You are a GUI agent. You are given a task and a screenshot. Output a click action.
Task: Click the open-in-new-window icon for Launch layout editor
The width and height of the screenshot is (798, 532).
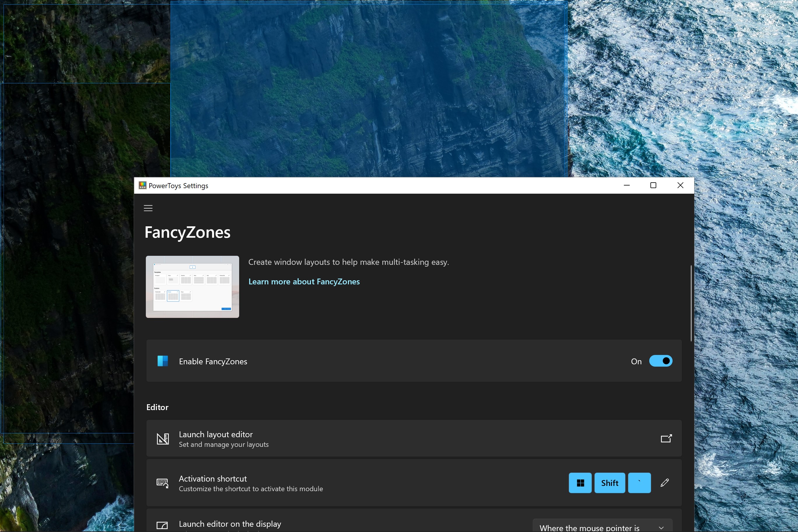point(666,438)
